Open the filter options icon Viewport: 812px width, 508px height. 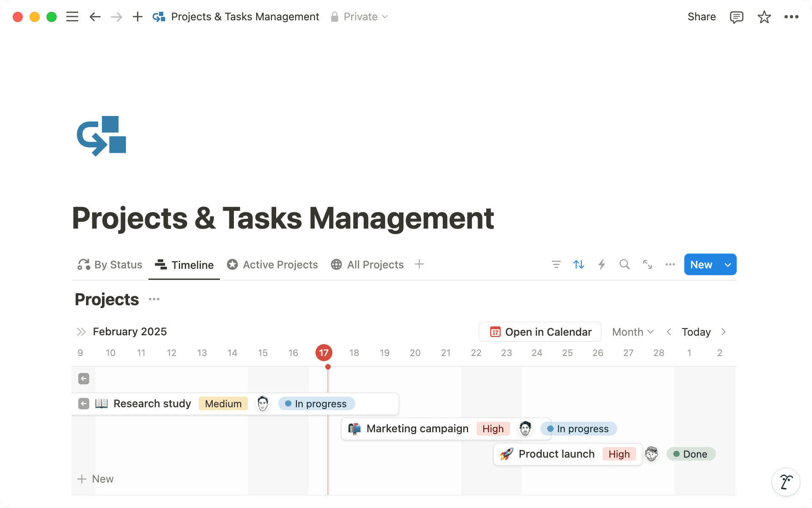click(556, 265)
